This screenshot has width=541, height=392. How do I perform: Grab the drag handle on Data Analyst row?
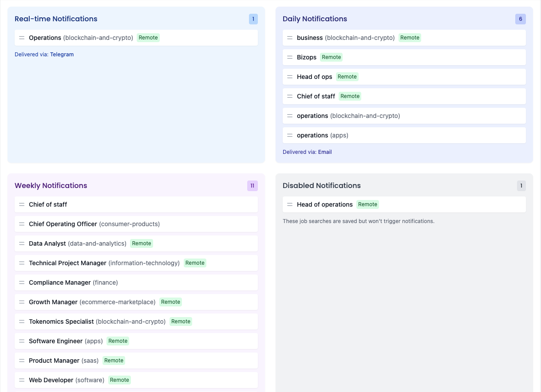22,243
